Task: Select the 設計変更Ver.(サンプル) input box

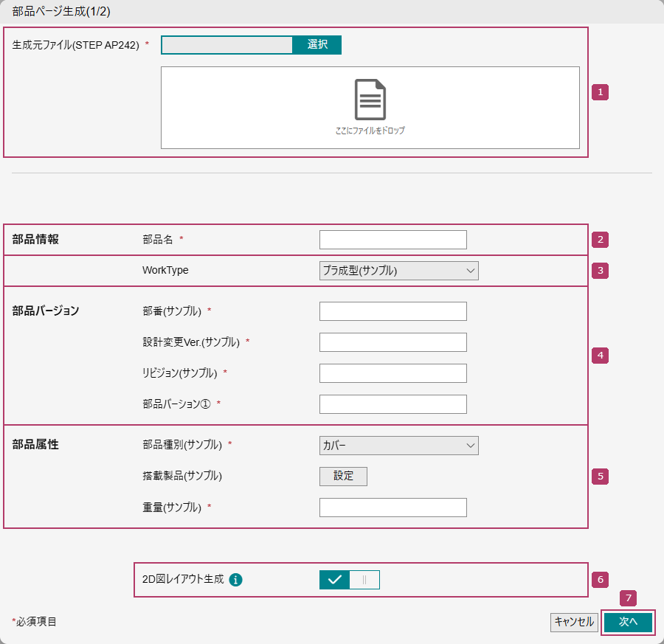Action: [x=392, y=342]
